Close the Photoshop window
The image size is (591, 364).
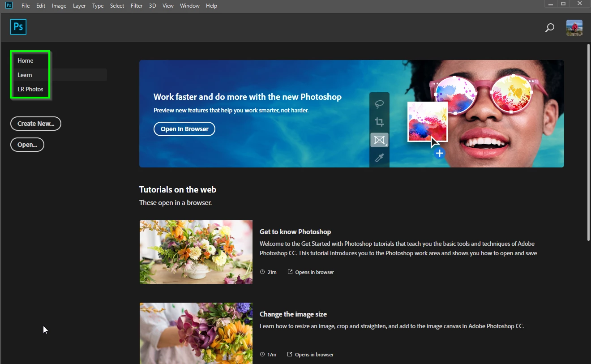point(580,4)
